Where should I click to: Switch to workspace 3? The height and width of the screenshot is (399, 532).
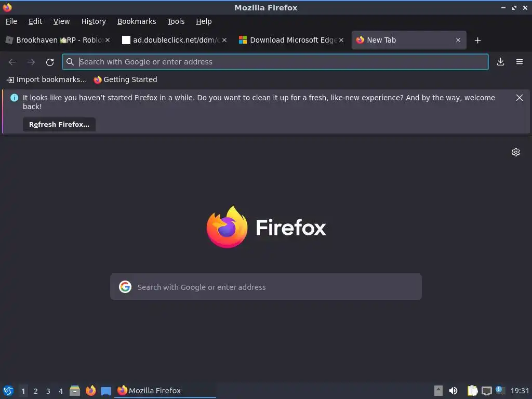pyautogui.click(x=48, y=391)
